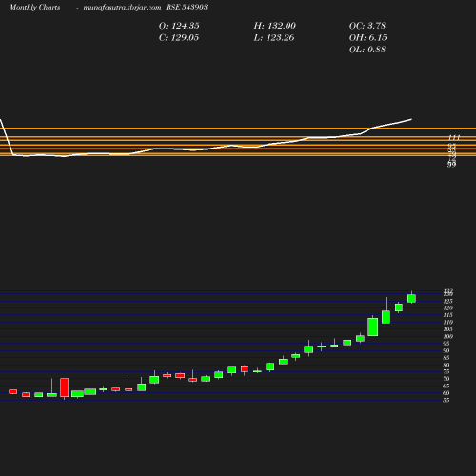
Task: Click the '111' label on upper axis
Action: [454, 137]
